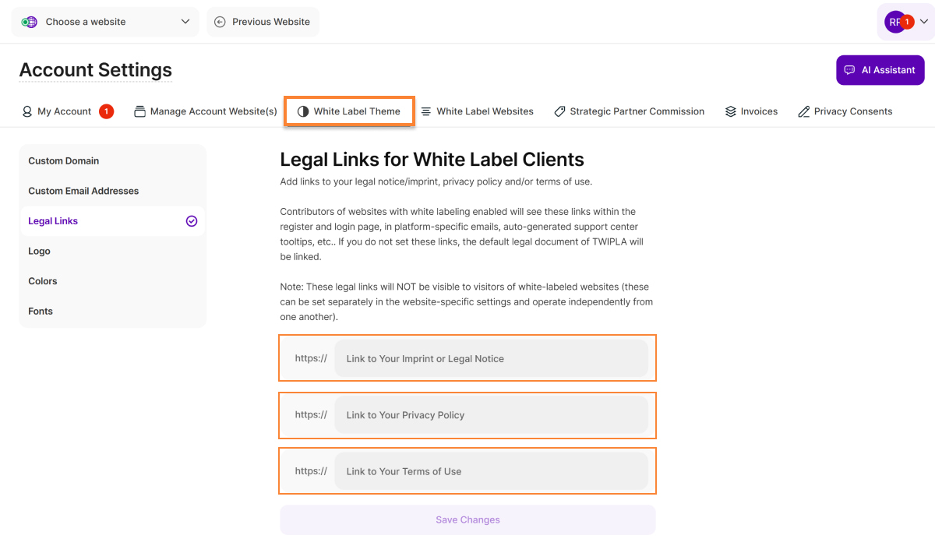Open the Manage Account Website(s) tab

pos(206,111)
